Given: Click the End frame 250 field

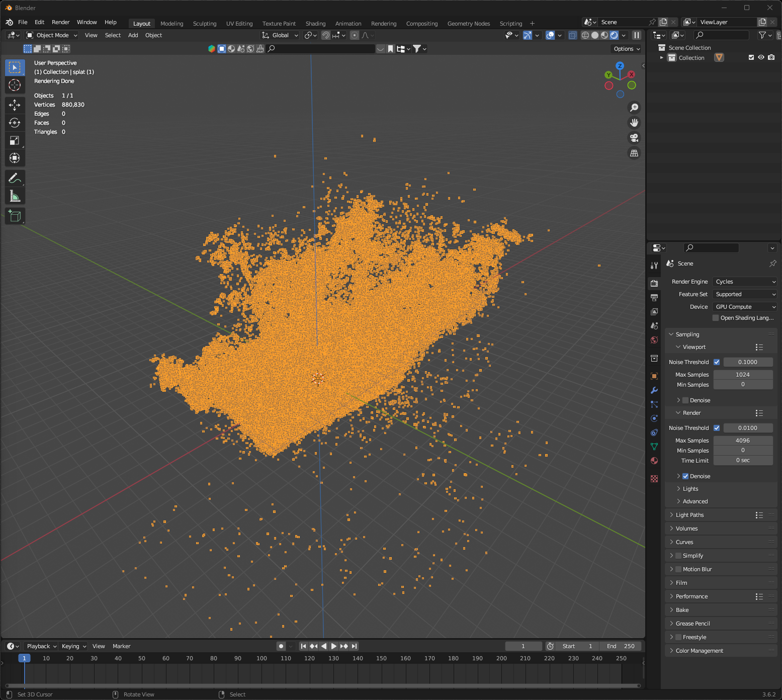Looking at the screenshot, I should 621,646.
